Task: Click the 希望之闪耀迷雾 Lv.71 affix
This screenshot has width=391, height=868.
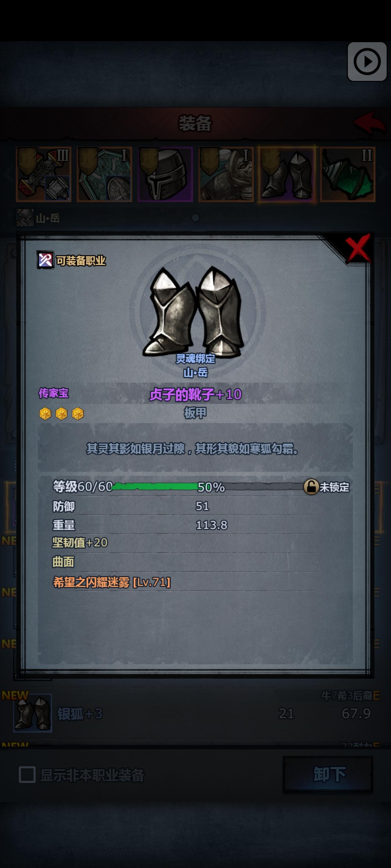Action: 112,582
